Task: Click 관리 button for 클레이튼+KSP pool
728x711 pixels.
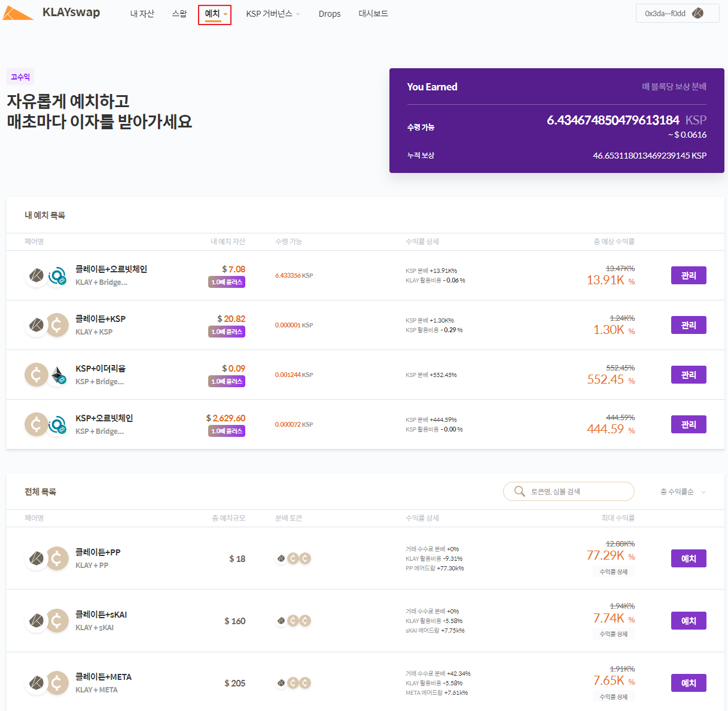Action: (x=689, y=325)
